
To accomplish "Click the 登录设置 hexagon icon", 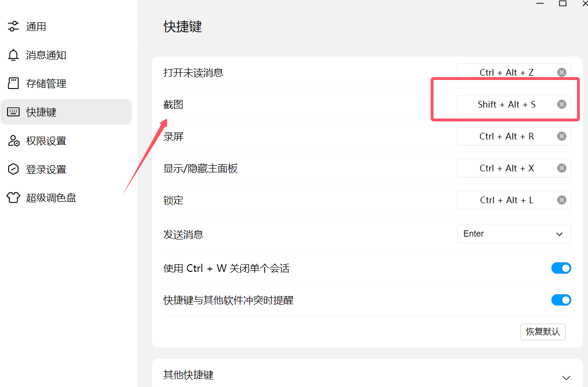I will click(x=13, y=169).
